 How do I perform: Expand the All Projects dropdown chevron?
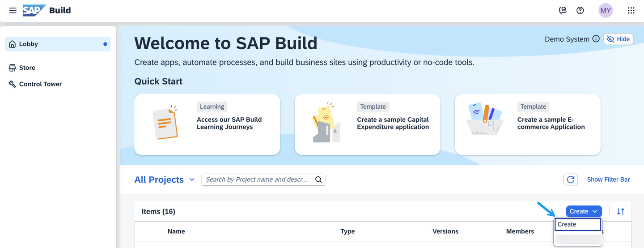pyautogui.click(x=192, y=180)
